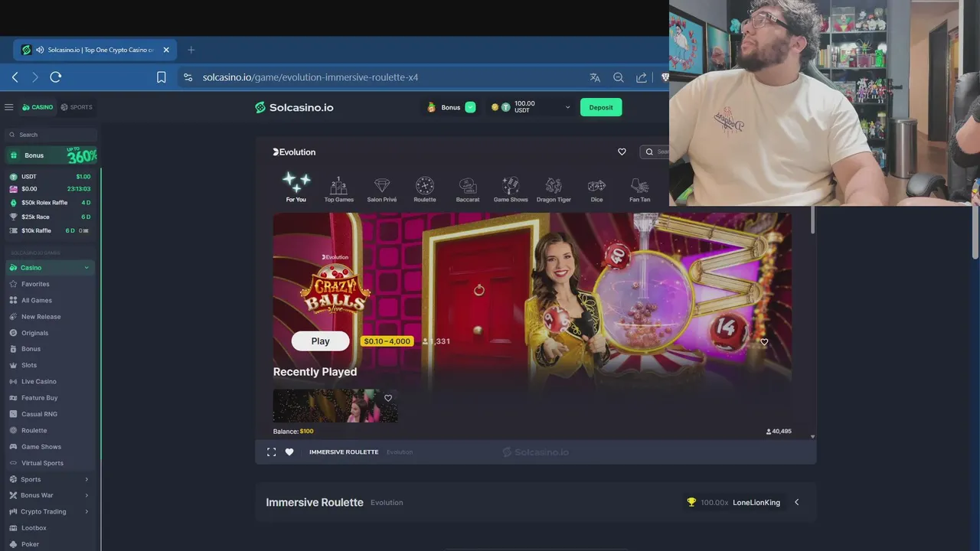
Task: Click the zoom icon in address bar
Action: [619, 77]
